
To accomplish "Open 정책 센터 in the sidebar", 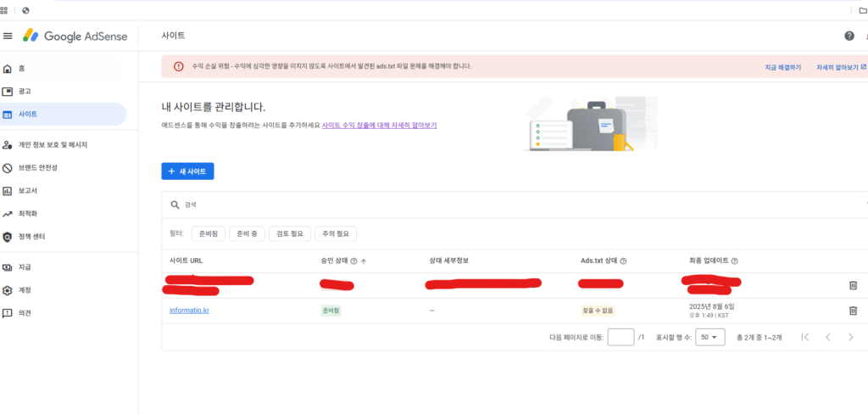I will (31, 237).
